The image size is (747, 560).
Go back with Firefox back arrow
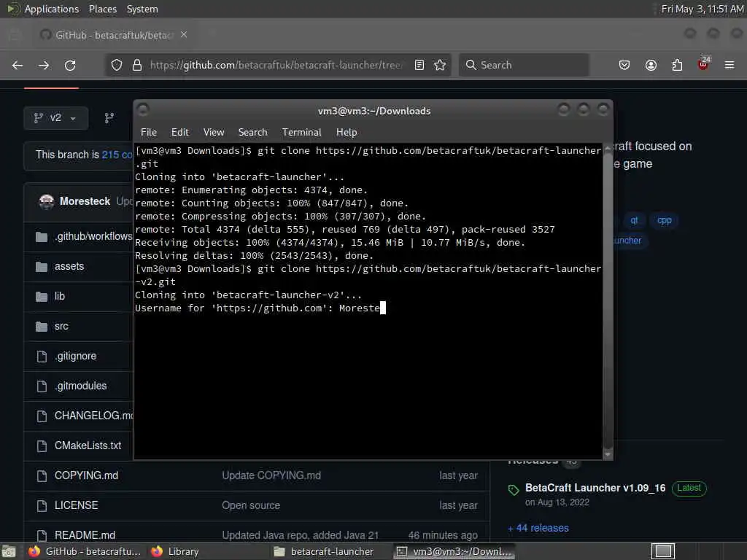click(18, 65)
